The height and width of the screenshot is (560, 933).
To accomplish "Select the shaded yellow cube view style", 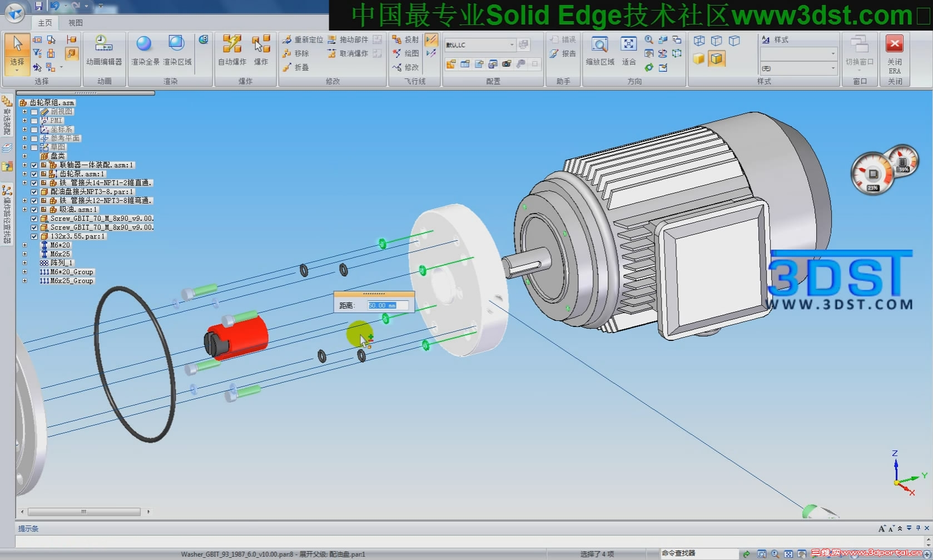I will click(x=699, y=58).
